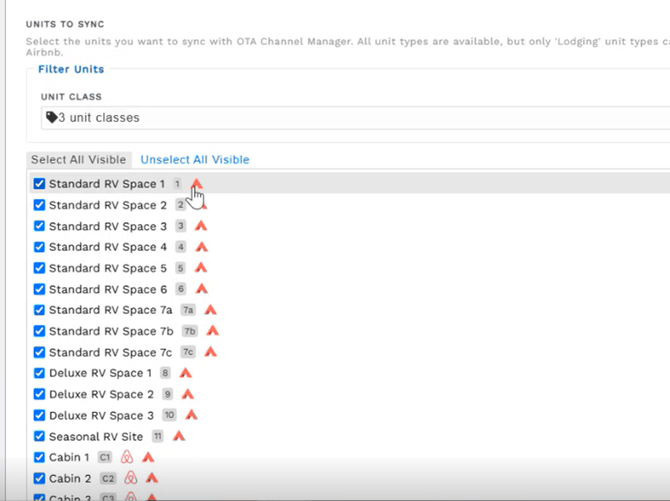Click the red tent icon beside Standard RV Space 4
The image size is (670, 501).
pos(201,247)
